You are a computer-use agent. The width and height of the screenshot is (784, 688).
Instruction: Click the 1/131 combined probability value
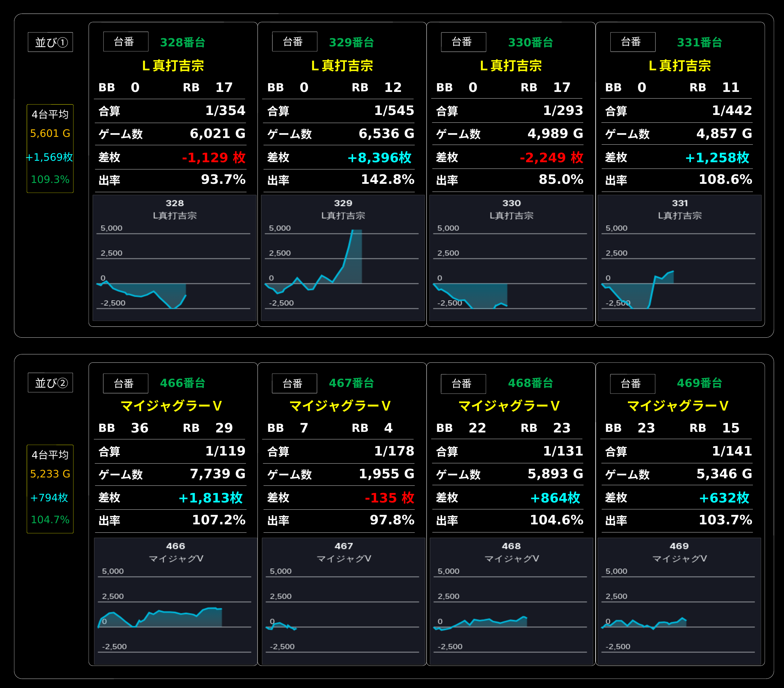pos(563,451)
